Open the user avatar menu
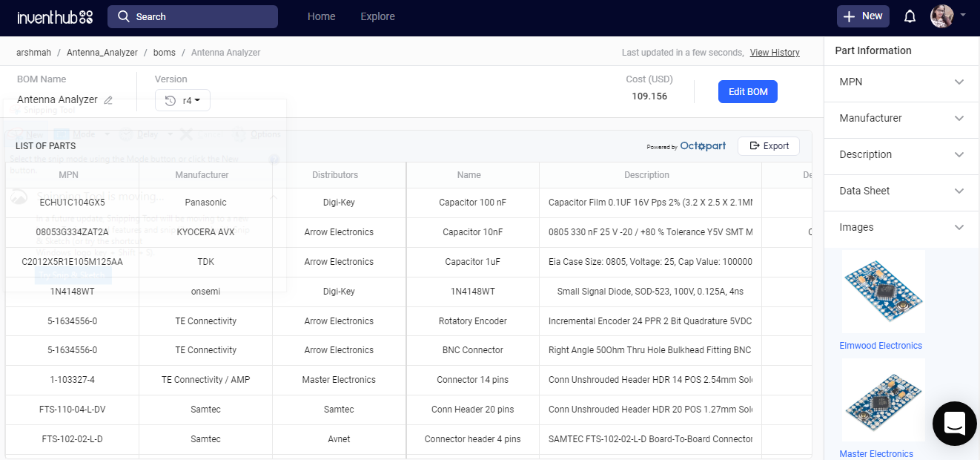Viewport: 980px width, 460px height. coord(941,16)
